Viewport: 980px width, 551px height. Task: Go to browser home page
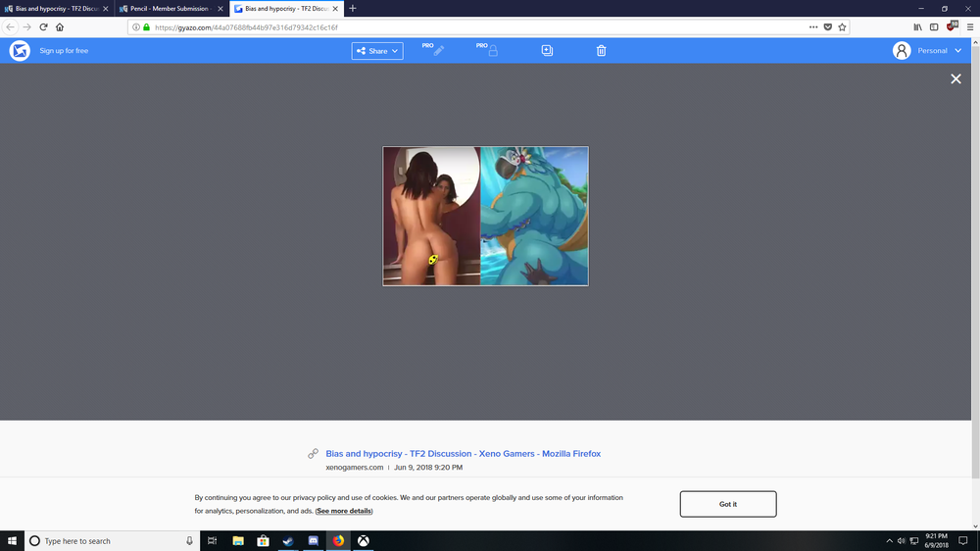pos(60,26)
